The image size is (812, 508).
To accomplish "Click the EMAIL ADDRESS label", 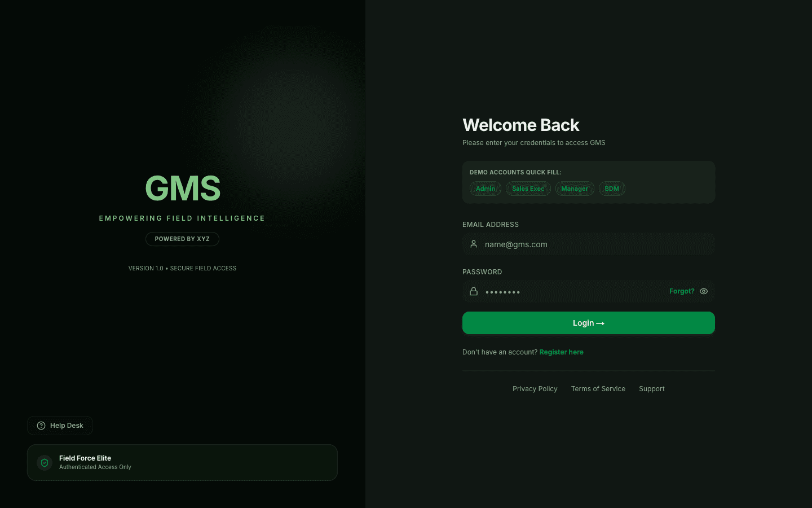I will (x=491, y=225).
